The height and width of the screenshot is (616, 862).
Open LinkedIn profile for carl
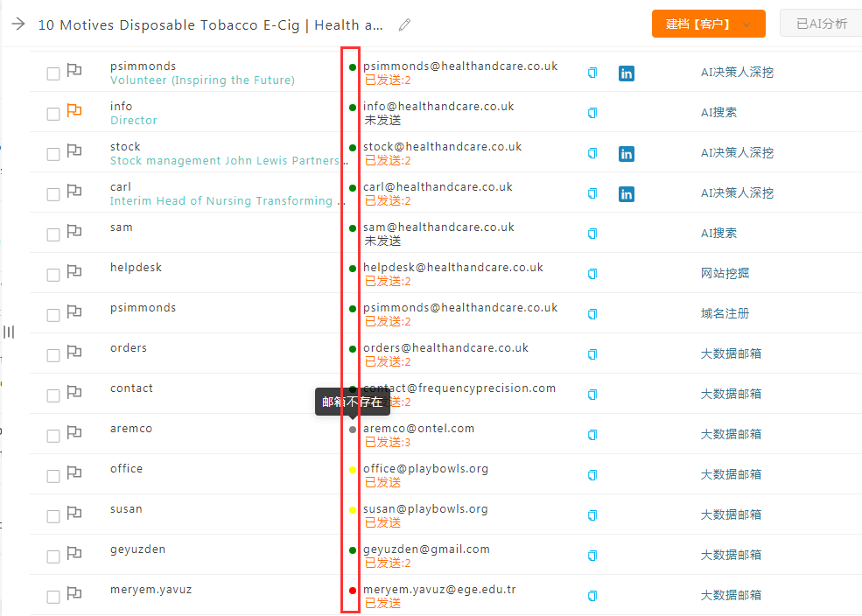(x=627, y=194)
